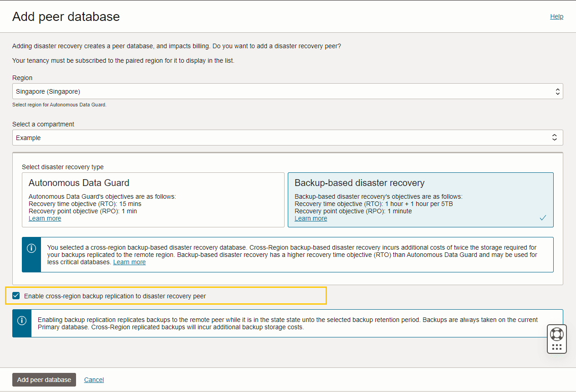
Task: Click 'Recovery time objective (RTO): 15 mins' text
Action: click(85, 204)
